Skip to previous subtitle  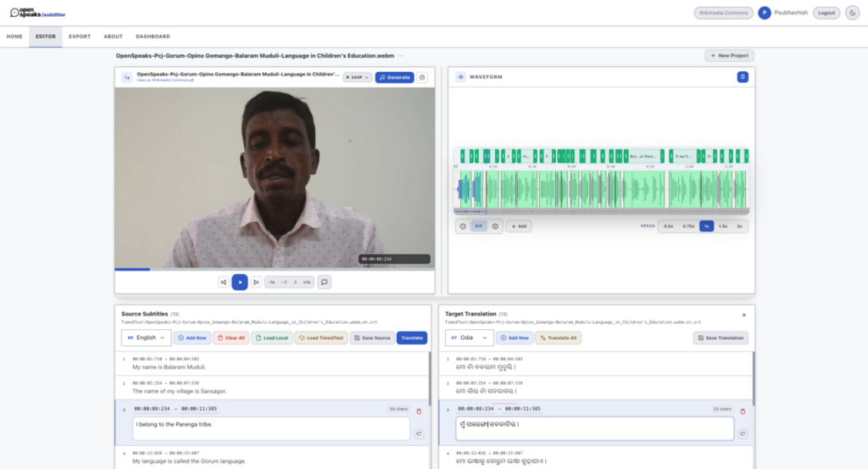[224, 282]
